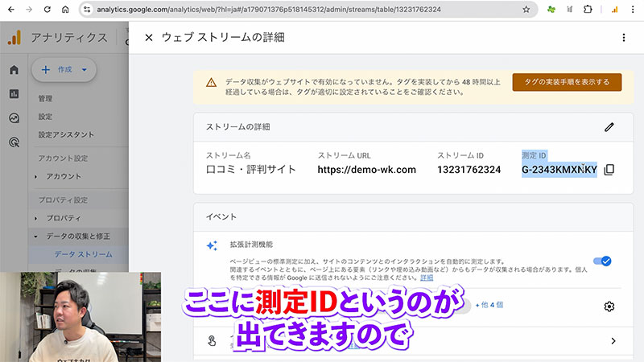Image resolution: width=644 pixels, height=362 pixels.
Task: Open the Analytics extension icon in toolbar
Action: [x=614, y=10]
